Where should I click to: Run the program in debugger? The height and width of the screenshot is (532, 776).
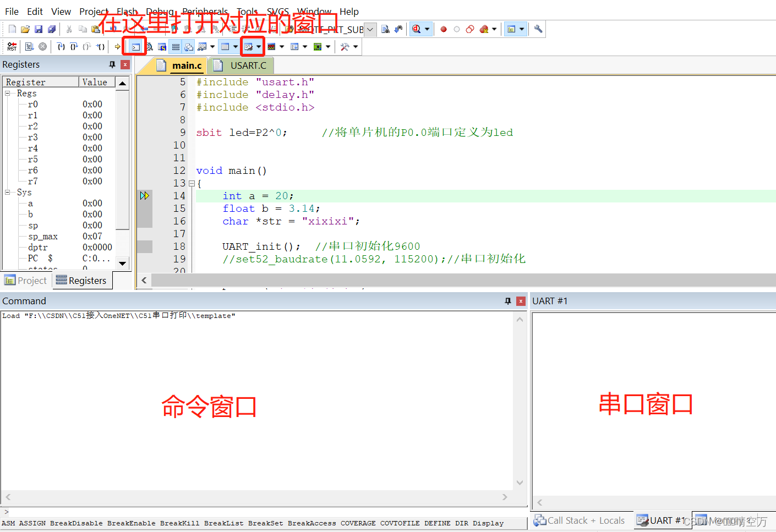pyautogui.click(x=30, y=47)
